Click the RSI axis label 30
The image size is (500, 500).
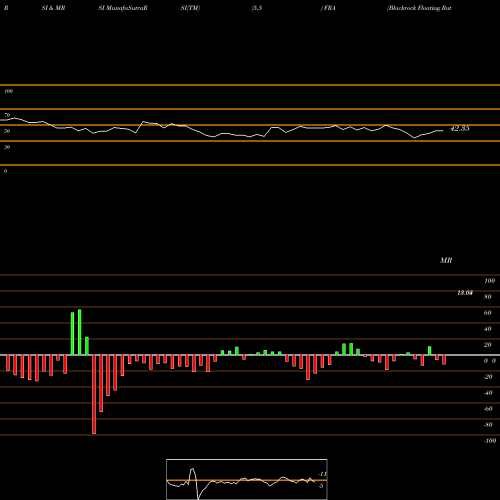pos(7,147)
